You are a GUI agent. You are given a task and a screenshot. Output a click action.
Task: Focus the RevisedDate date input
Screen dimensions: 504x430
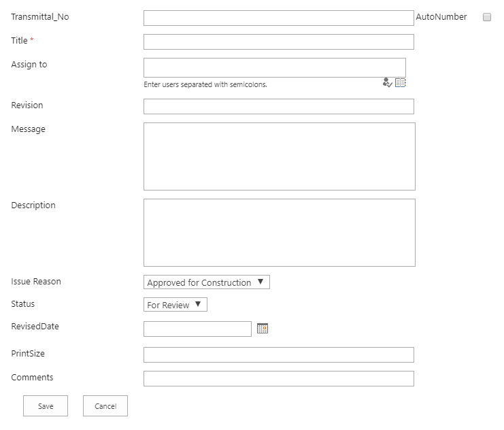point(197,329)
